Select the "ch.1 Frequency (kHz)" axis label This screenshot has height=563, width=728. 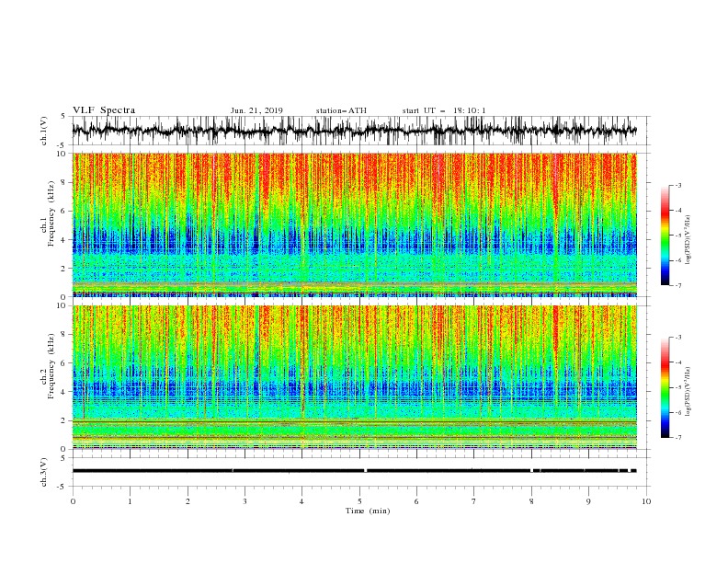coord(48,213)
